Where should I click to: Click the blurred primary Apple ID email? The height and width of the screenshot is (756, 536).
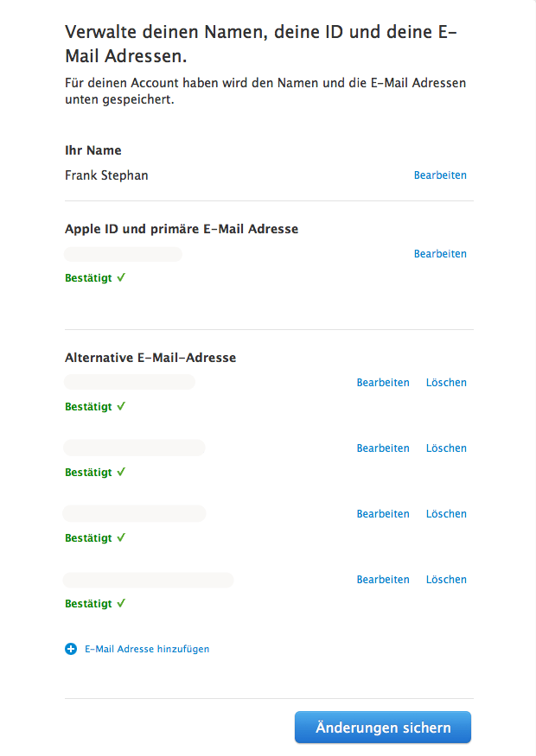tap(123, 254)
